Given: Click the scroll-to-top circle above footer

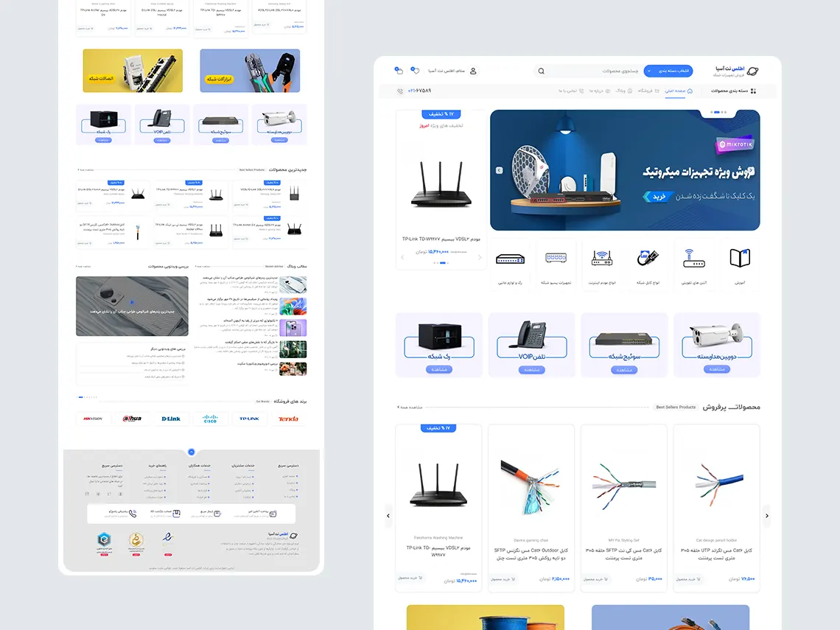Looking at the screenshot, I should tap(192, 452).
